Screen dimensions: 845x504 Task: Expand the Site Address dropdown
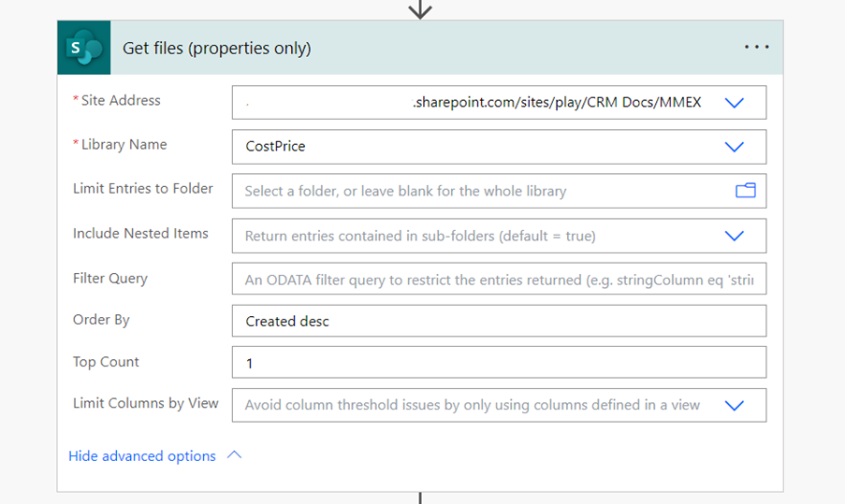[734, 102]
